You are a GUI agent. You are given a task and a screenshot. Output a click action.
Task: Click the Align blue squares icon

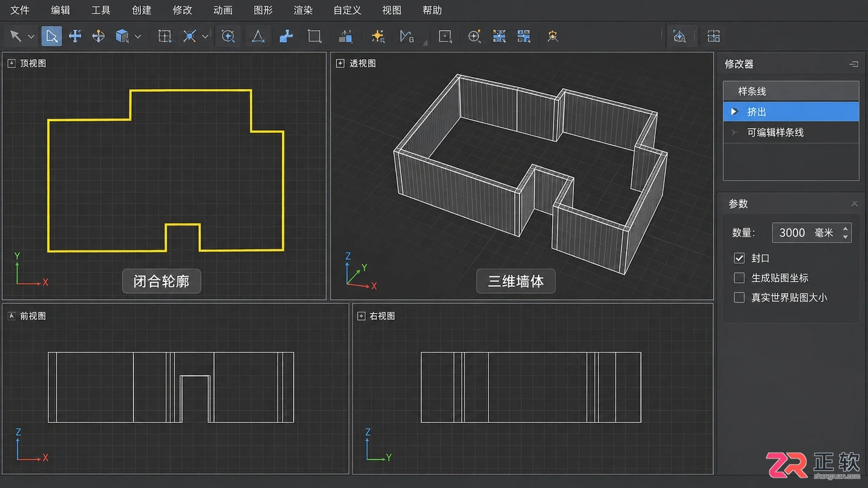[x=345, y=36]
